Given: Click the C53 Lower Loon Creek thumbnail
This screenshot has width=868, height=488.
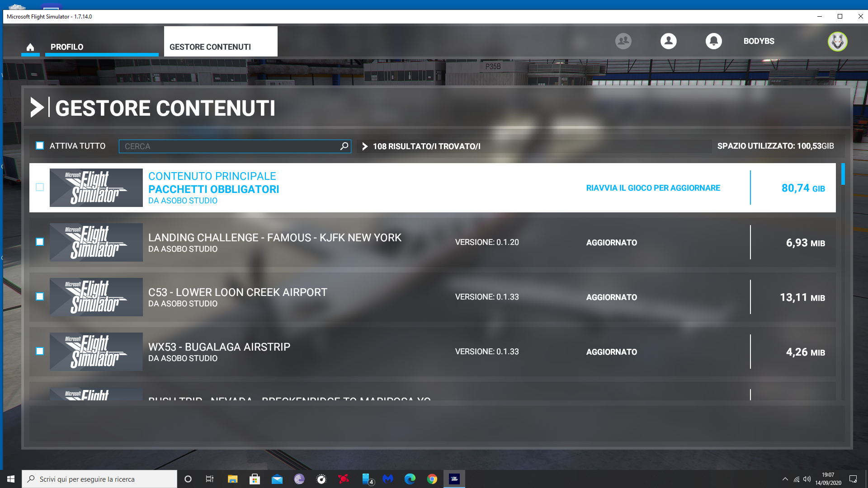Looking at the screenshot, I should 96,297.
